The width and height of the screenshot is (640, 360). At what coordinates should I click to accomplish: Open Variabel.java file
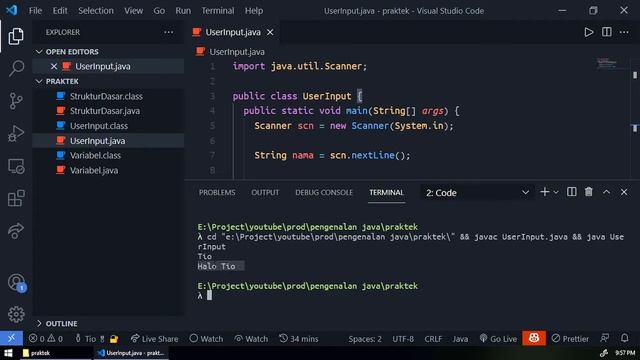point(108,170)
